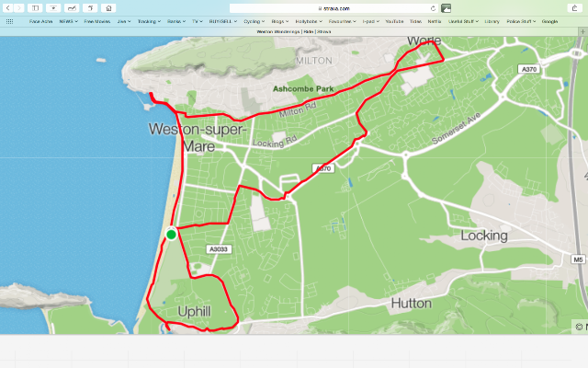The height and width of the screenshot is (368, 588).
Task: Open the Police Stuff bookmarks dropdown
Action: [x=521, y=21]
